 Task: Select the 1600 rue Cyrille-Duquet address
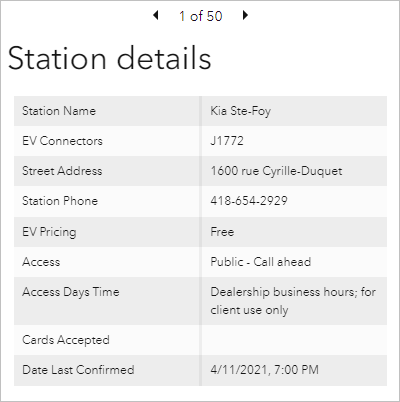point(276,171)
